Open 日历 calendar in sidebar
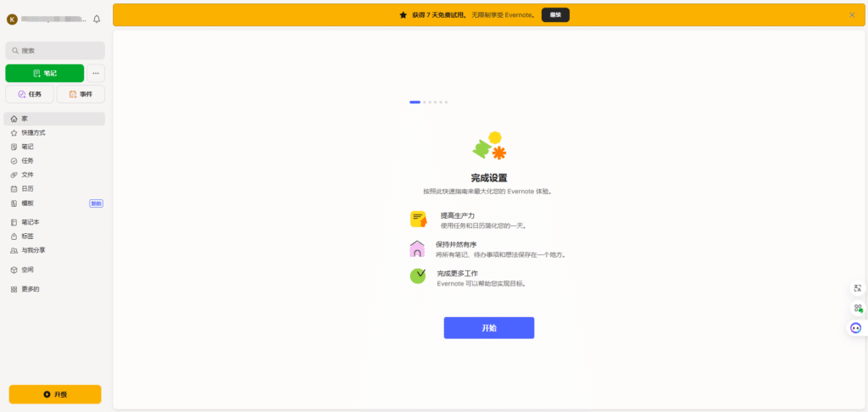The image size is (868, 412). coord(27,189)
